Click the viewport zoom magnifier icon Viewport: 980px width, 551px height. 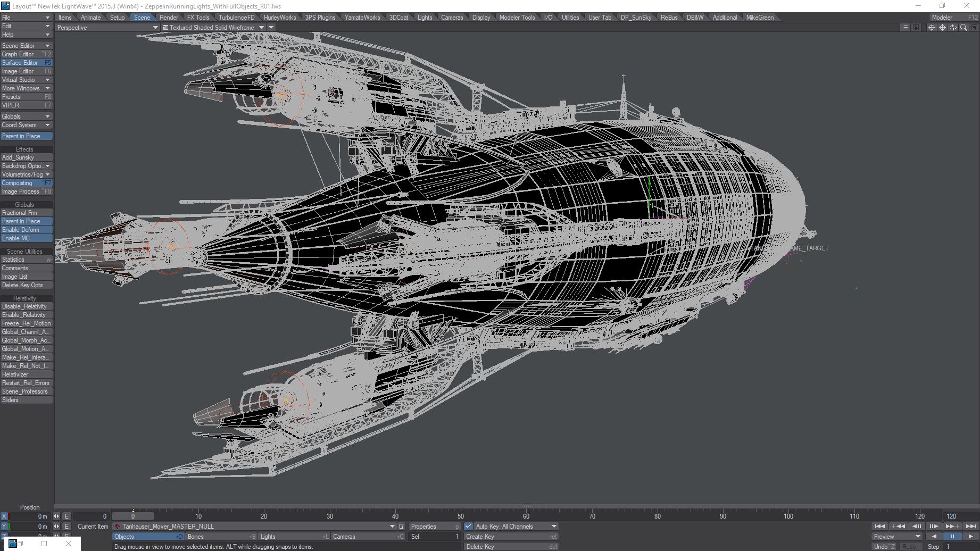963,28
